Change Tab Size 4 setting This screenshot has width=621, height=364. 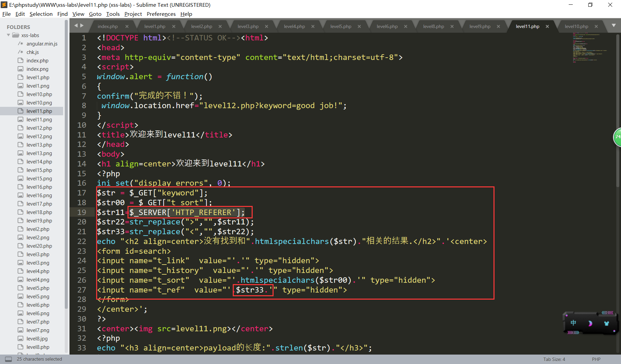554,359
